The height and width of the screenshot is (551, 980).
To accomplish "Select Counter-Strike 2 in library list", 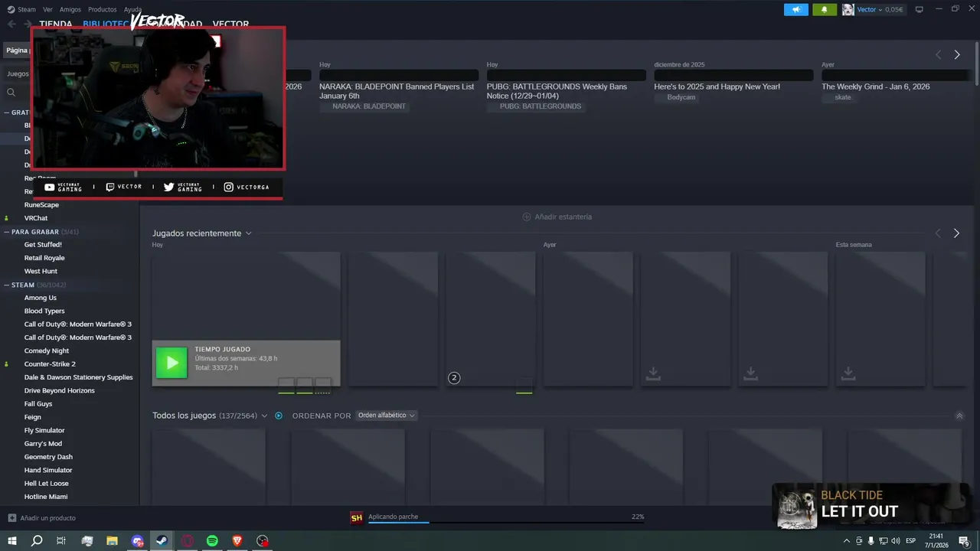I will 50,364.
